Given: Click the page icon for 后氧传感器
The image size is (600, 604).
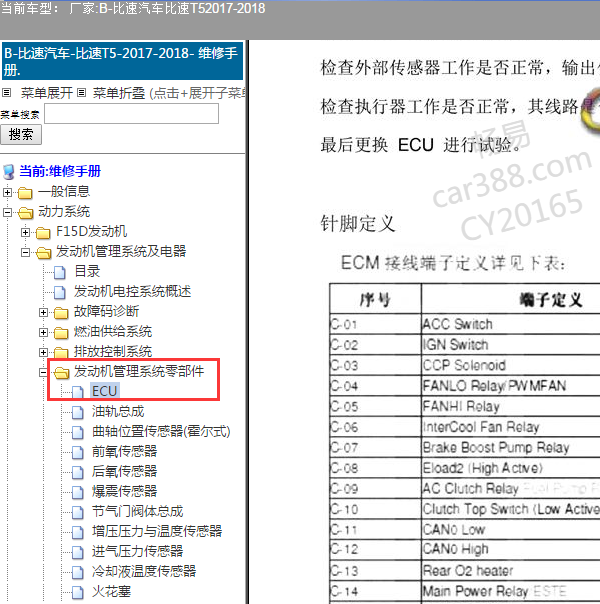Looking at the screenshot, I should point(77,473).
